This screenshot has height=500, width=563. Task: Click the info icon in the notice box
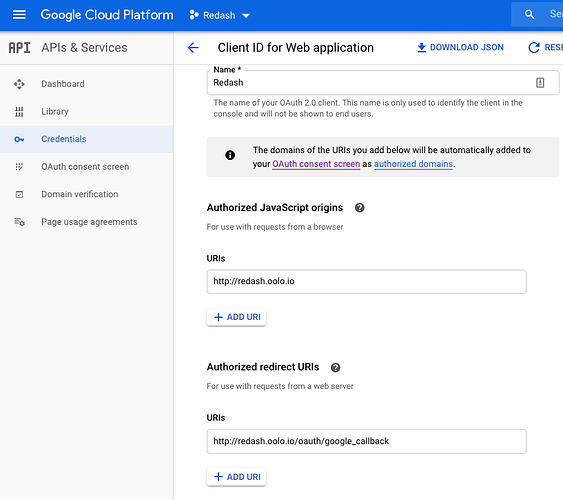(230, 155)
